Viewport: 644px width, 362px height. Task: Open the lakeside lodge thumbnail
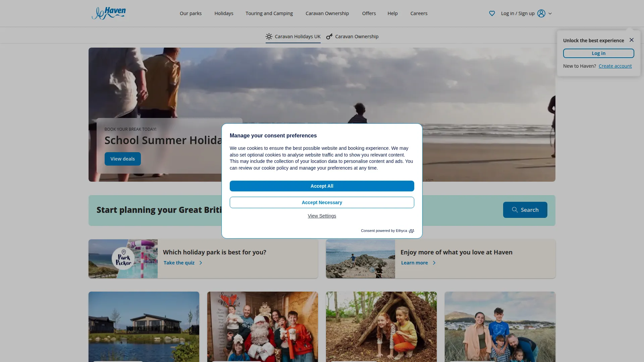pyautogui.click(x=144, y=327)
